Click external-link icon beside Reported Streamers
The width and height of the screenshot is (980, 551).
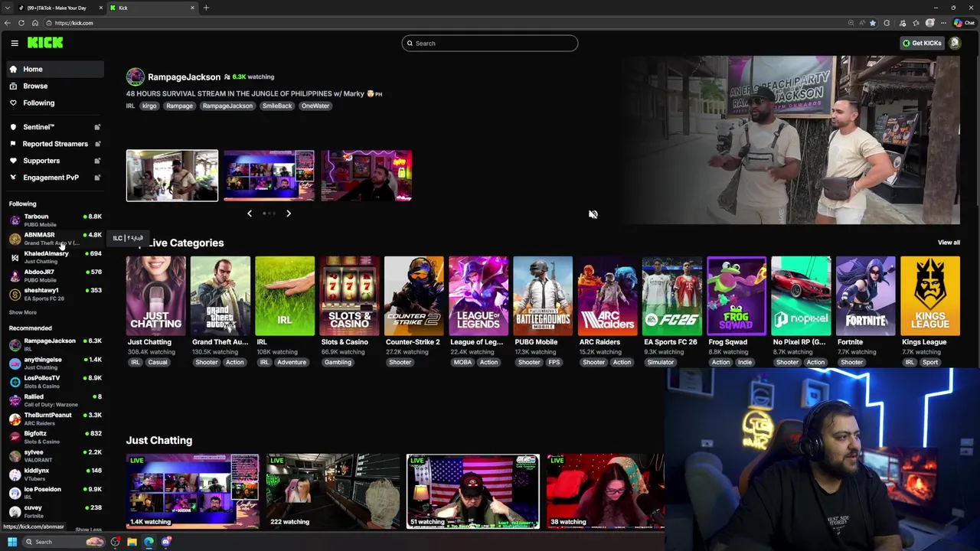(97, 144)
